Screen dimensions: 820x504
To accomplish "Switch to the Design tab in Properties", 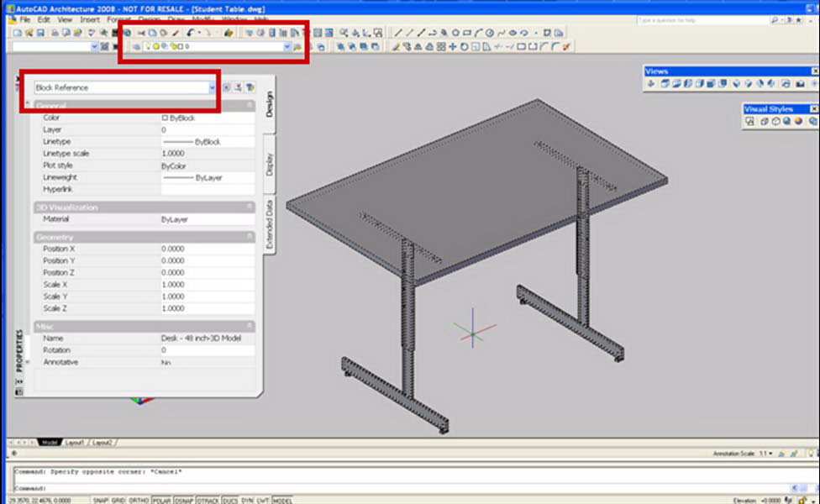I will coord(270,104).
